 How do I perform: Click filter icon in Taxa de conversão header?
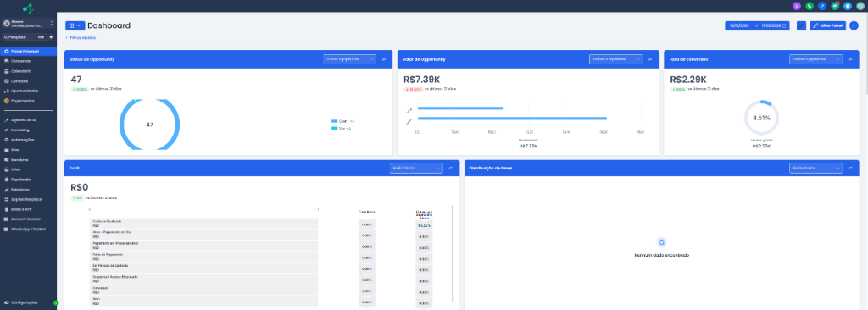click(851, 59)
